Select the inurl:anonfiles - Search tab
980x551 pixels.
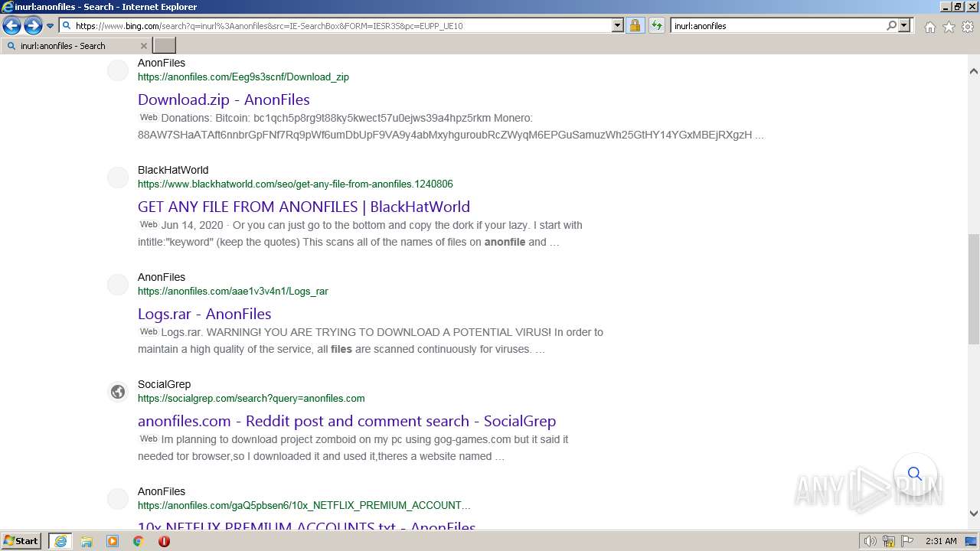tap(75, 46)
